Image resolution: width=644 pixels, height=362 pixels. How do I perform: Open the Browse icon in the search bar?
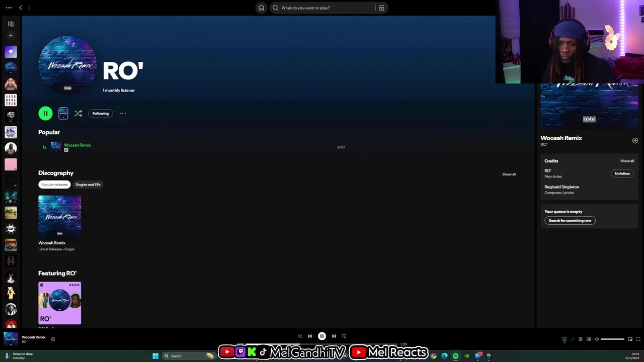[x=381, y=8]
